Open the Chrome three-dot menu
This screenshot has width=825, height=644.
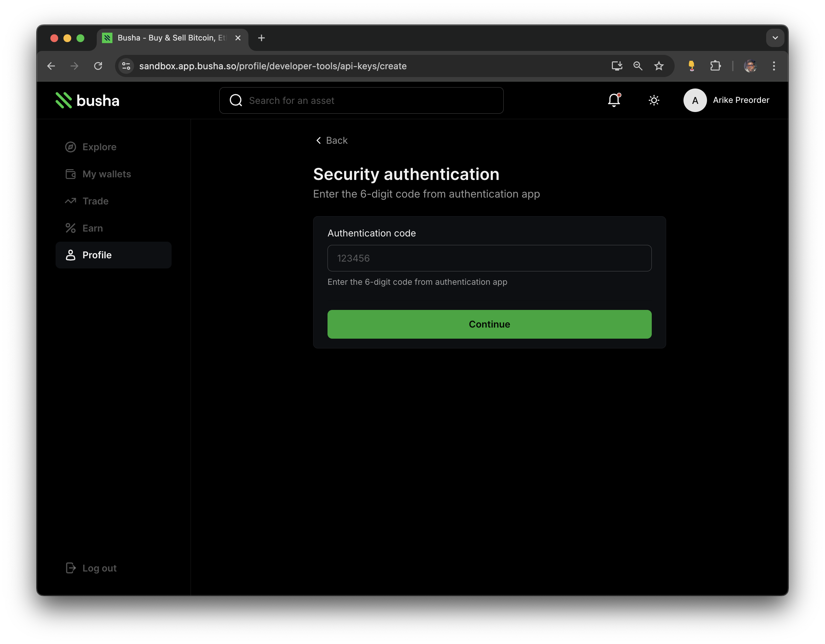tap(773, 66)
